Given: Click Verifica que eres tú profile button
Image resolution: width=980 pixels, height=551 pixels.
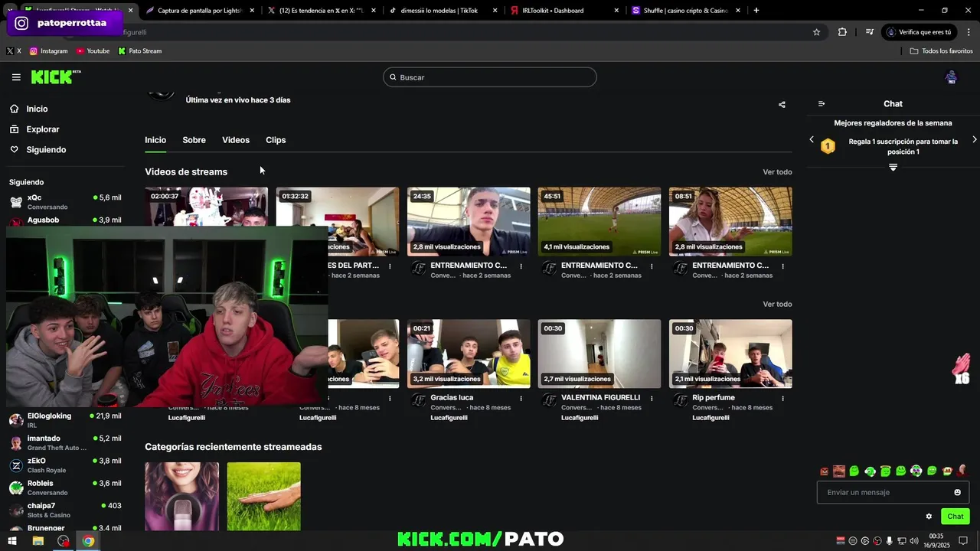Looking at the screenshot, I should 920,32.
